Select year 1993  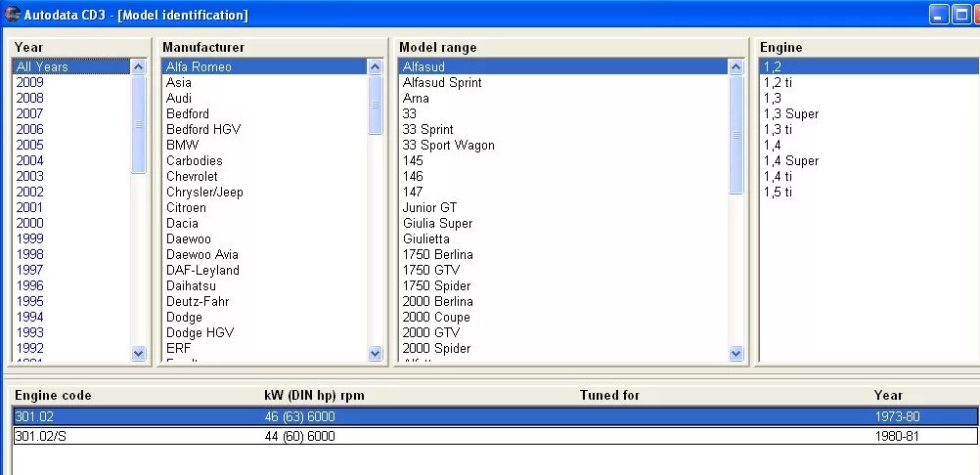(30, 332)
